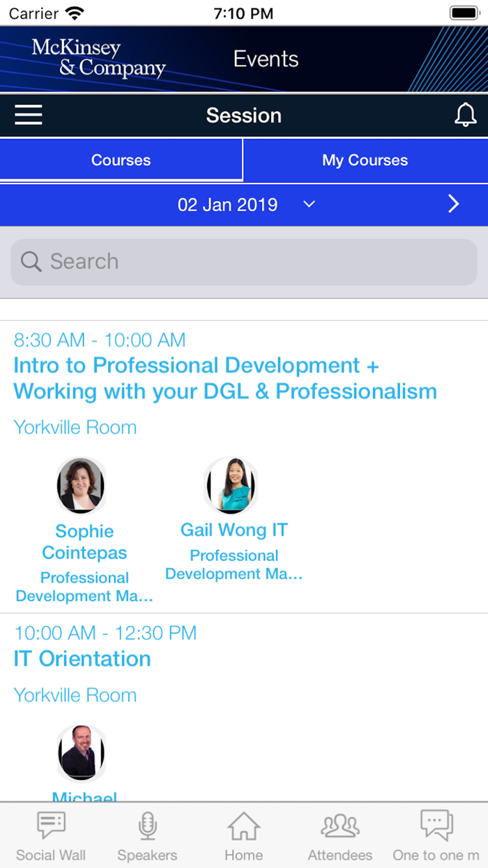Open One to one meetings tab
Viewport: 488px width, 868px height.
point(436,835)
